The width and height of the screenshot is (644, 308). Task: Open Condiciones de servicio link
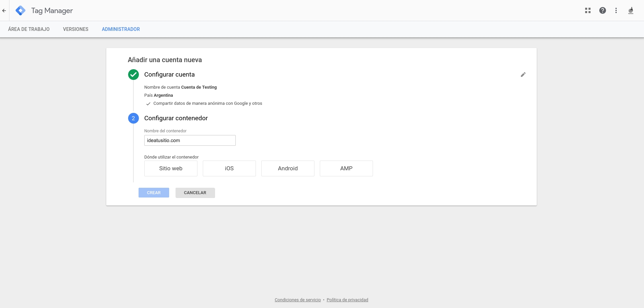click(x=298, y=300)
